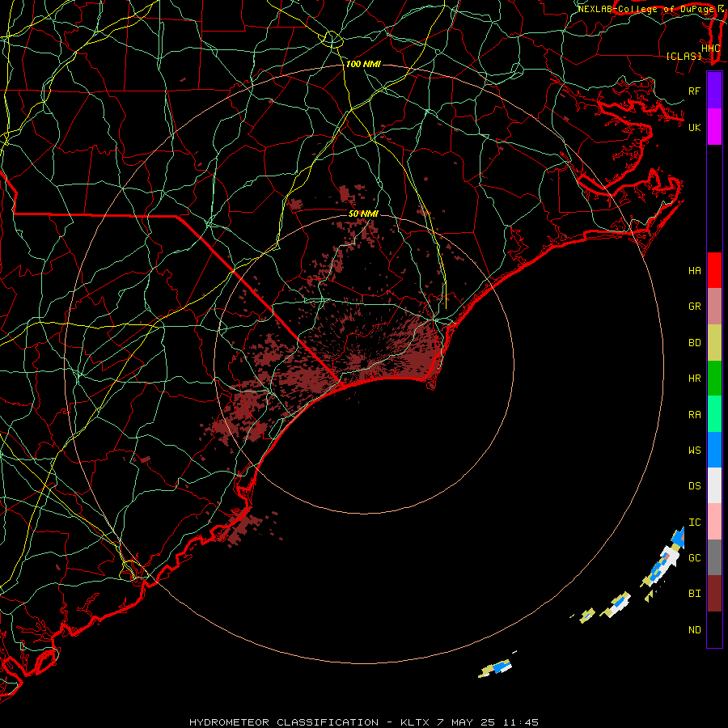Select the red HA legend swatch
The width and height of the screenshot is (728, 728).
(714, 270)
